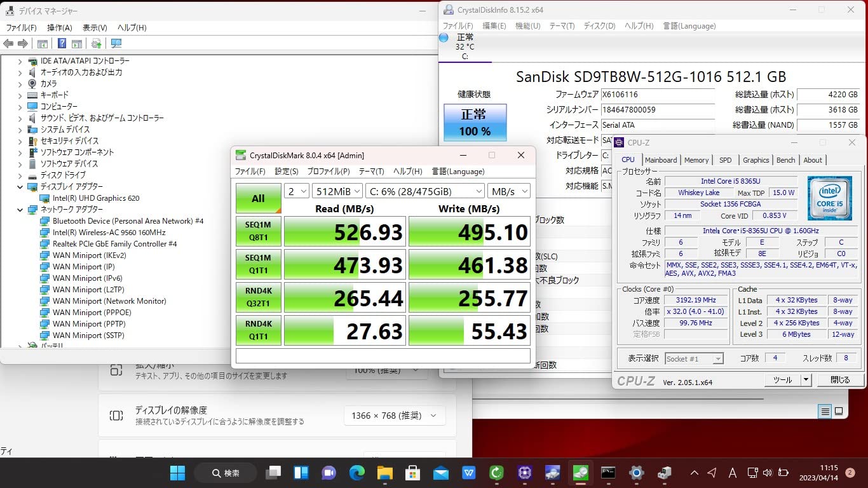Open the test size 512MiB dropdown
Image resolution: width=868 pixels, height=488 pixels.
click(337, 191)
